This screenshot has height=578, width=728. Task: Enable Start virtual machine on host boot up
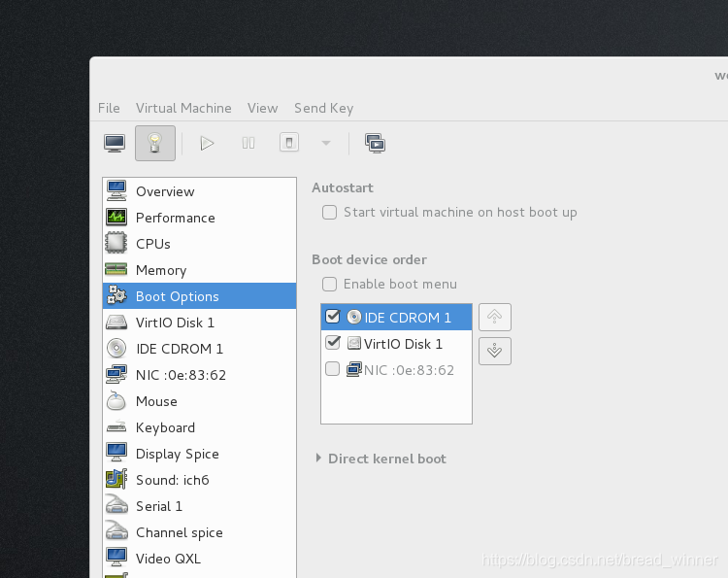tap(329, 213)
